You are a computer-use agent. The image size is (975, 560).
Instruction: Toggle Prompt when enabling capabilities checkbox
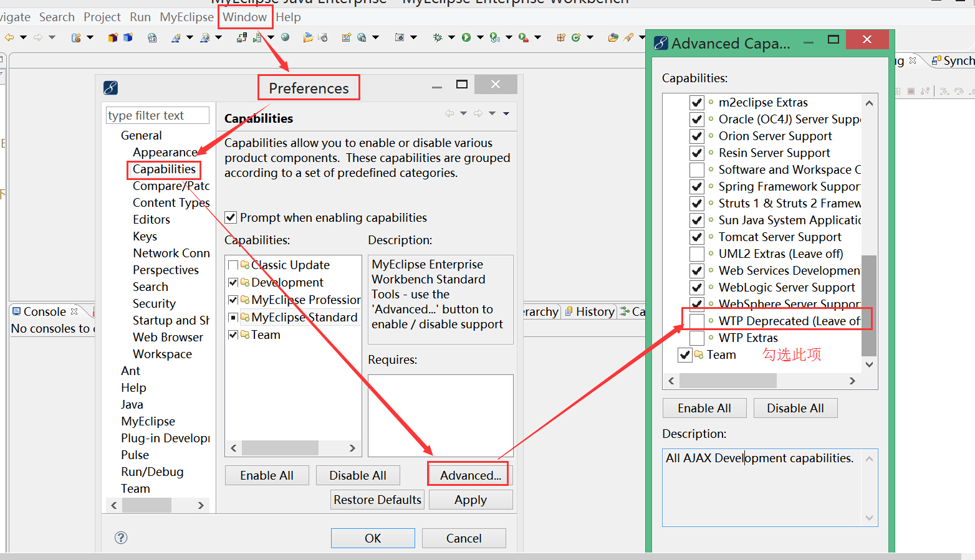[x=231, y=217]
